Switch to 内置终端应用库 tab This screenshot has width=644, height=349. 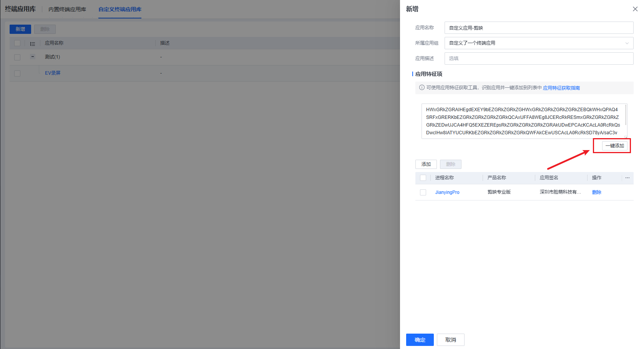click(67, 9)
